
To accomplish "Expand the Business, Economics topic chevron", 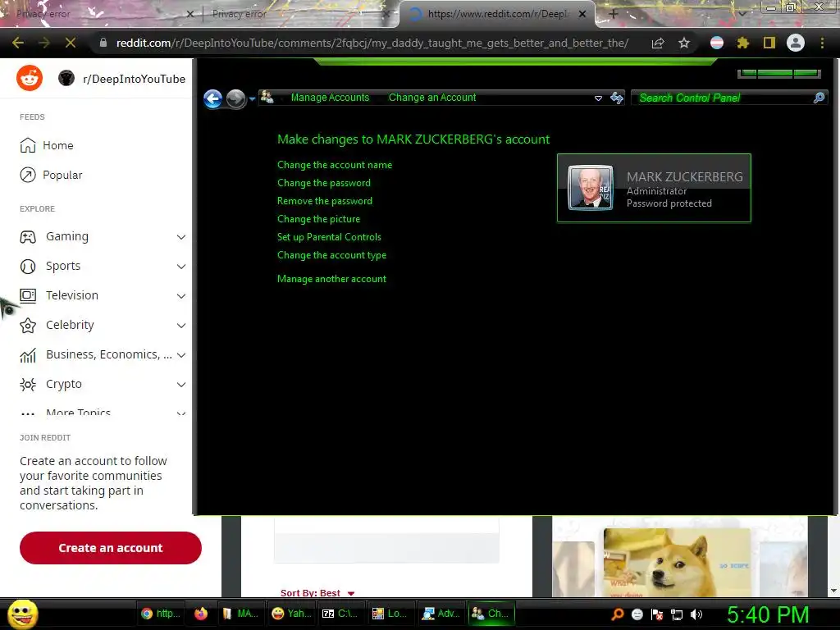I will [181, 354].
